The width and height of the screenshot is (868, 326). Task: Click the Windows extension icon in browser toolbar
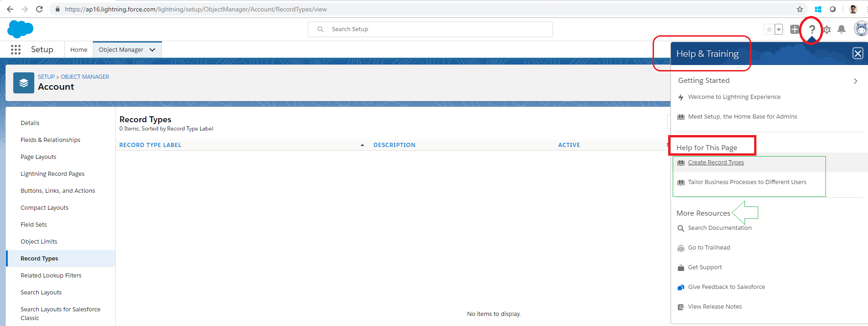coord(818,9)
